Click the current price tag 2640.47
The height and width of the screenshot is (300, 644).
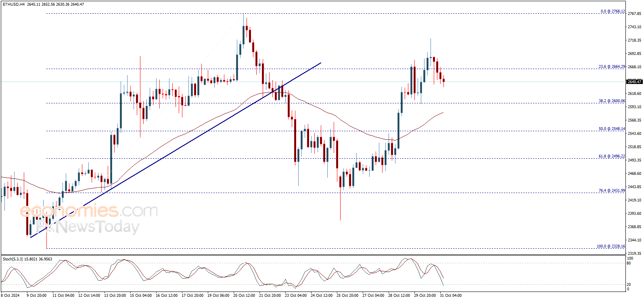click(634, 82)
